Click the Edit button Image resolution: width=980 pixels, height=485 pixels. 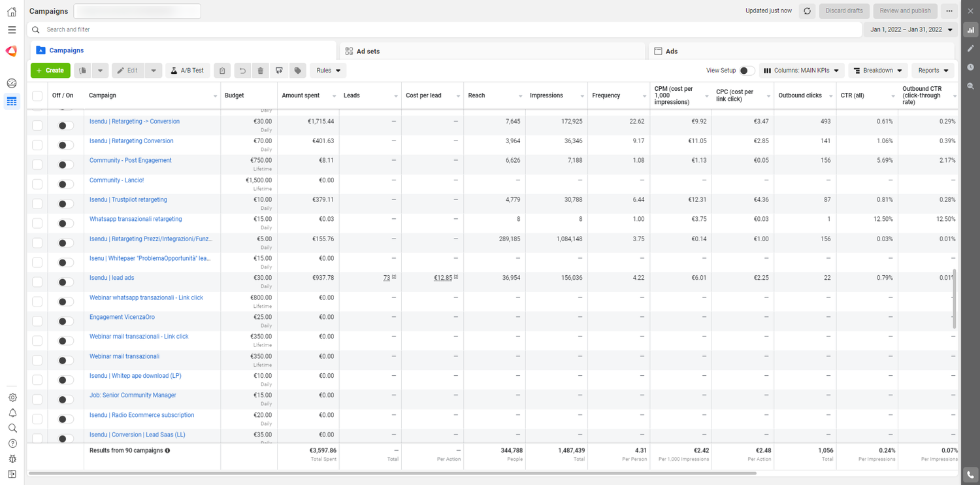(128, 71)
